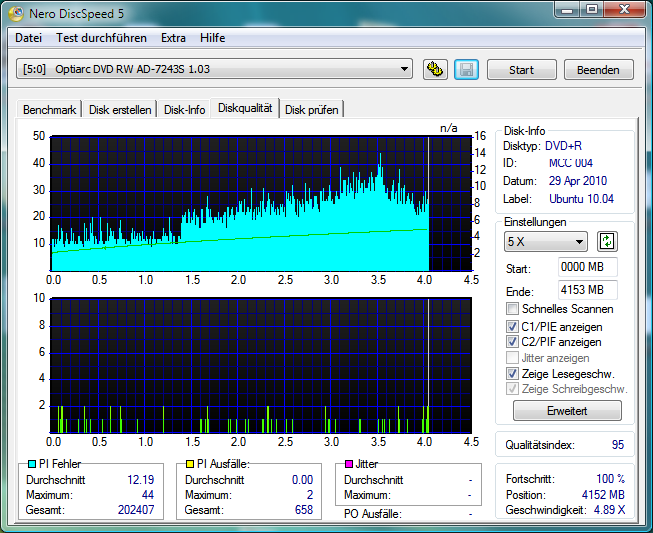Toggle Schnelles Scannen checkbox
Screen dimensions: 653x533
click(512, 309)
